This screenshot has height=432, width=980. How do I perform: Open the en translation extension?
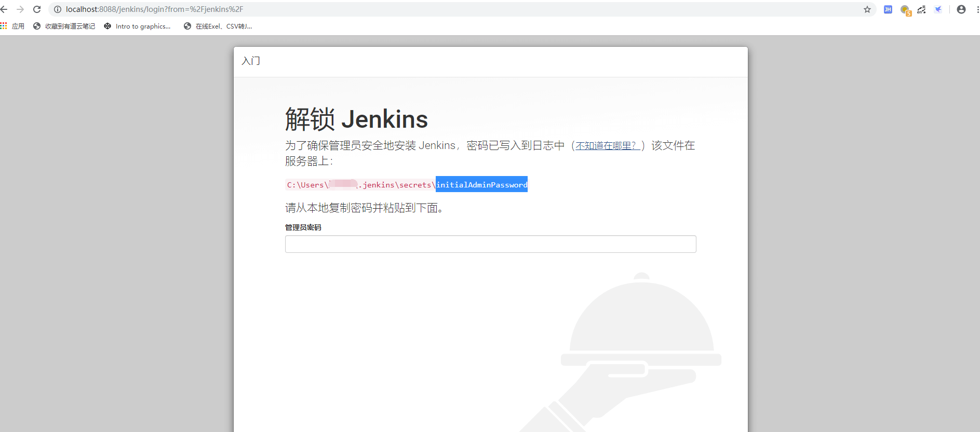(x=922, y=9)
